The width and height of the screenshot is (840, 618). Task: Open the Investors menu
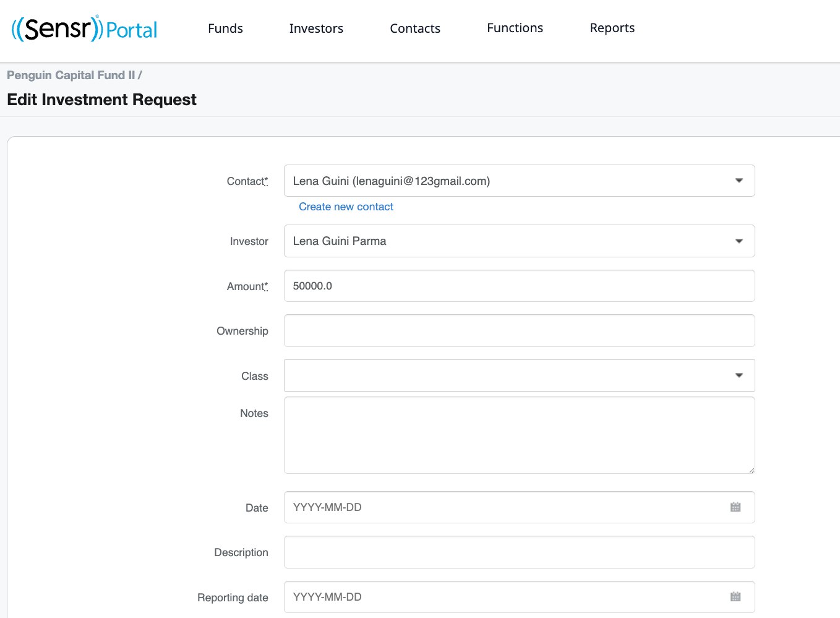coord(316,28)
